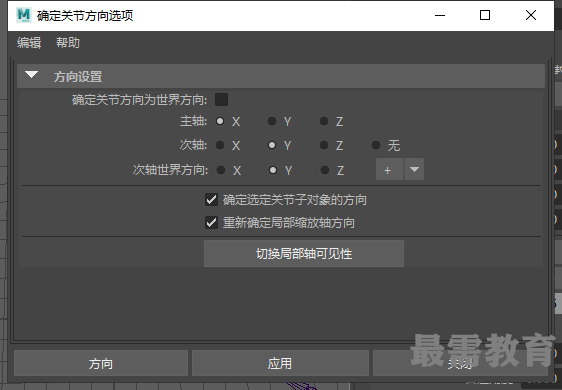This screenshot has height=390, width=562.
Task: Select X for 次轴
Action: pos(220,145)
